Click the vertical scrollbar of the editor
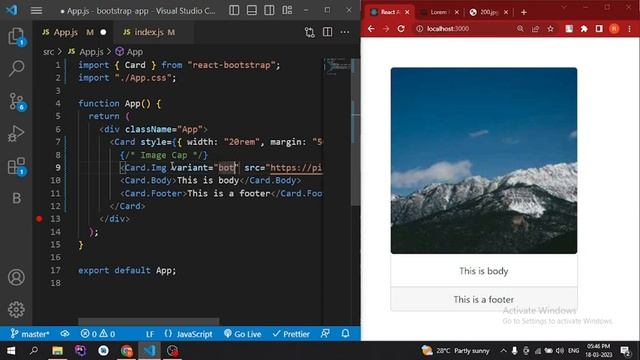Image resolution: width=640 pixels, height=360 pixels. click(356, 131)
